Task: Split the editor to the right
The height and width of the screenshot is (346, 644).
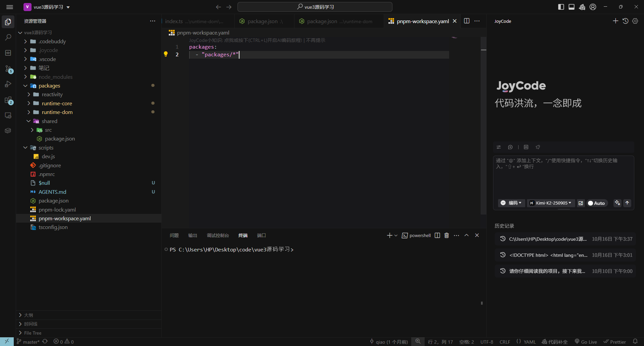Action: click(467, 21)
